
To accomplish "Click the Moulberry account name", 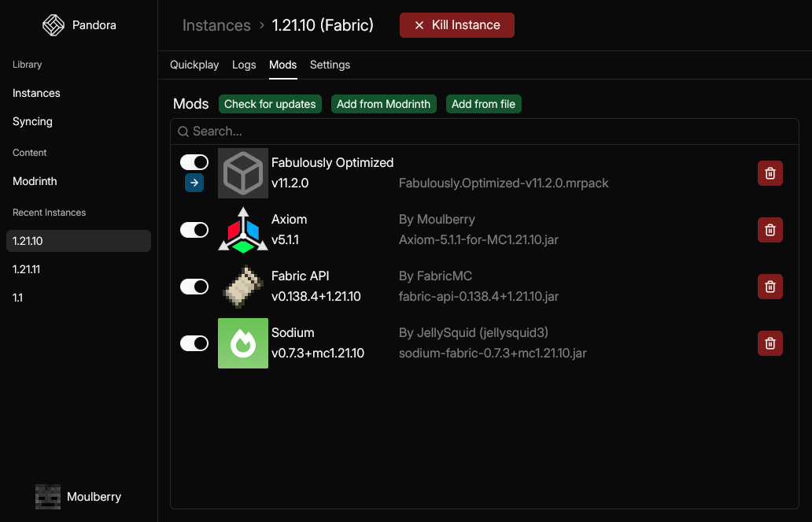I will (94, 497).
